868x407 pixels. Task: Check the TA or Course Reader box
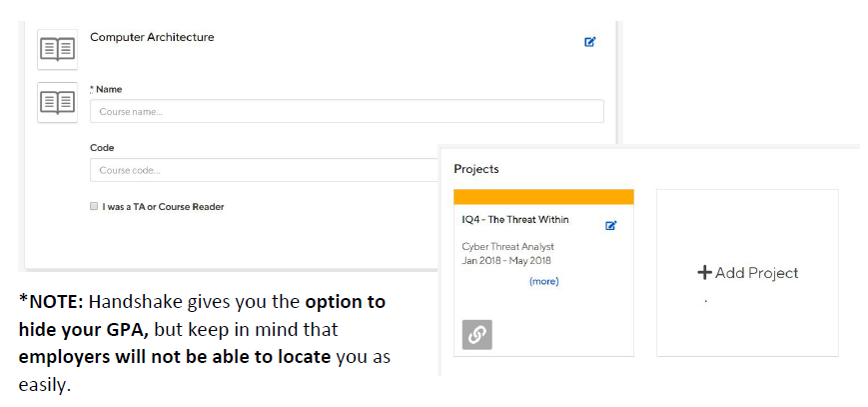coord(94,207)
